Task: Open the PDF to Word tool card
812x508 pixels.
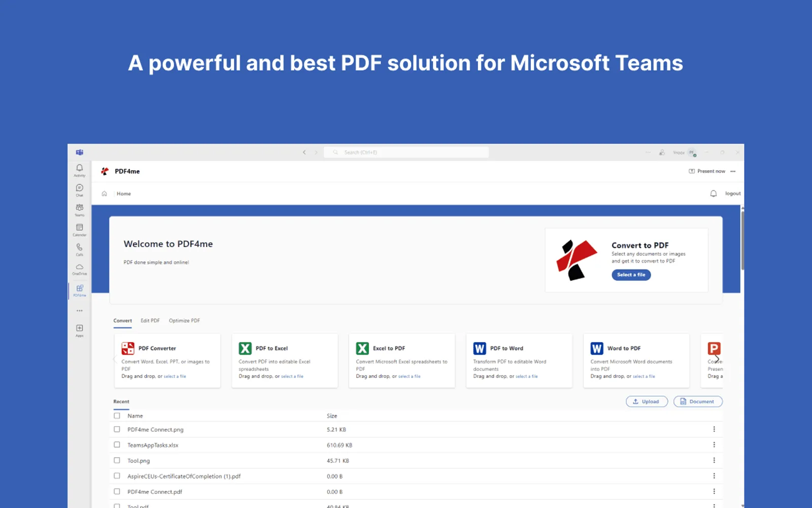Action: tap(519, 361)
